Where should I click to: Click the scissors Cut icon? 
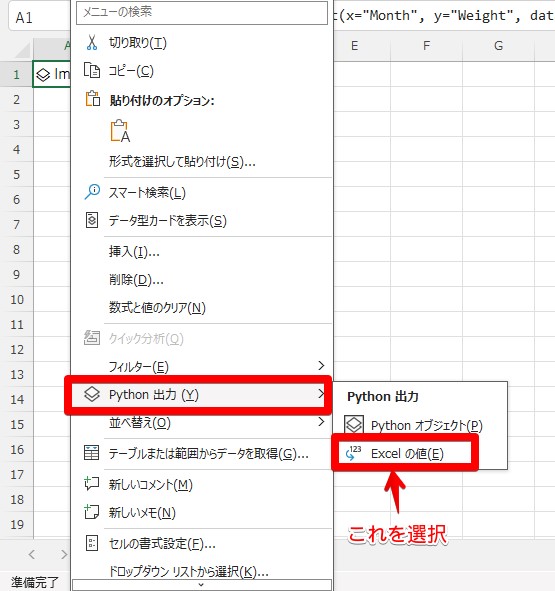(92, 43)
